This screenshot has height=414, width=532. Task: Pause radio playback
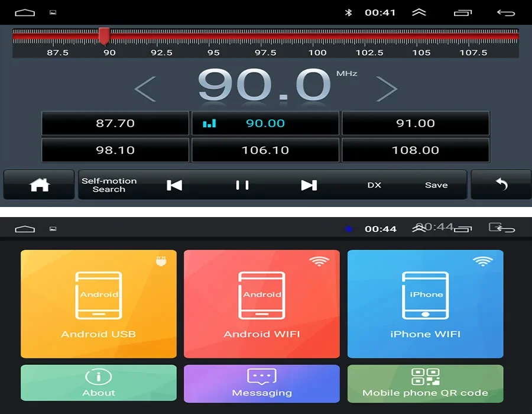[x=242, y=185]
